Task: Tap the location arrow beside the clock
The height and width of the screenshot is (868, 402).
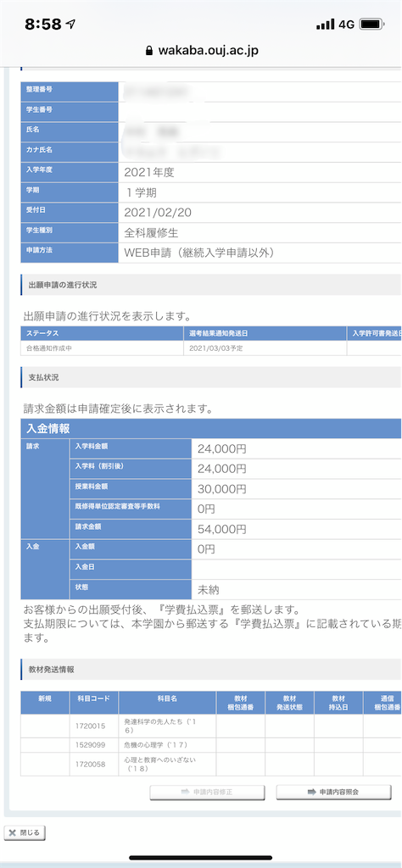Action: pyautogui.click(x=70, y=24)
